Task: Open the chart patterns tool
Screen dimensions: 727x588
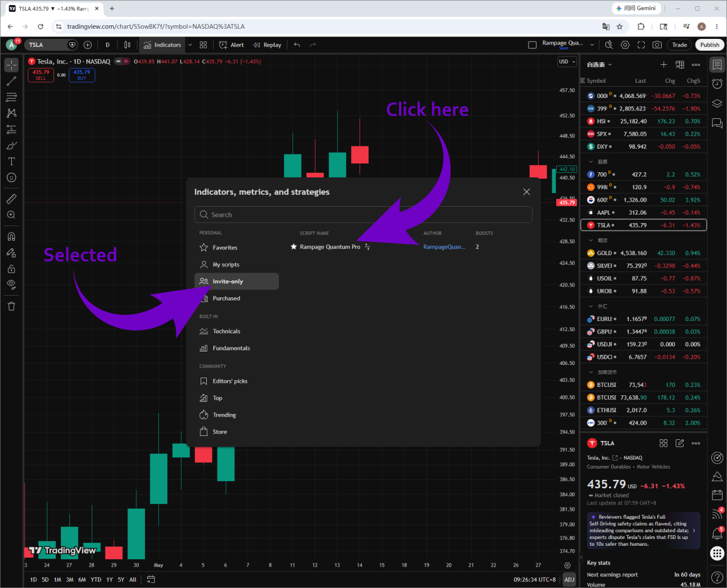Action: tap(11, 113)
